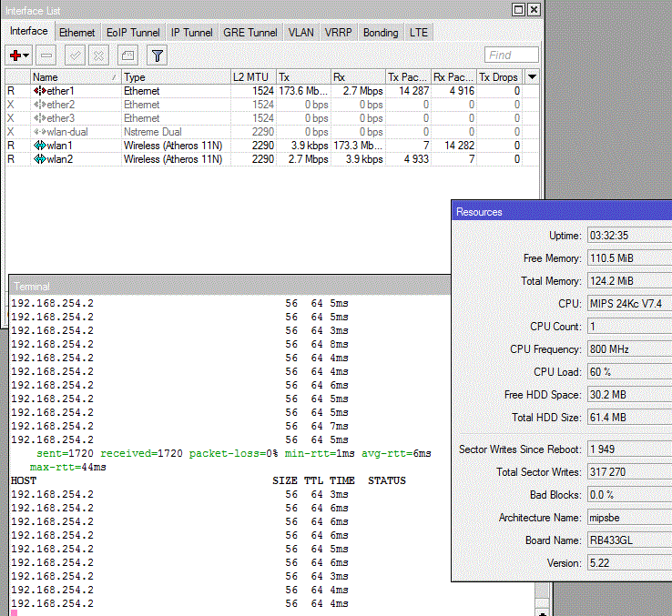672x616 pixels.
Task: Click the wlan1 wireless interface icon
Action: point(40,146)
